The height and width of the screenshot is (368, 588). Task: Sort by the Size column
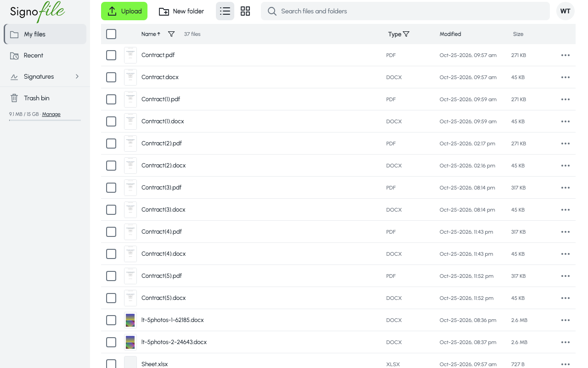[x=518, y=34]
